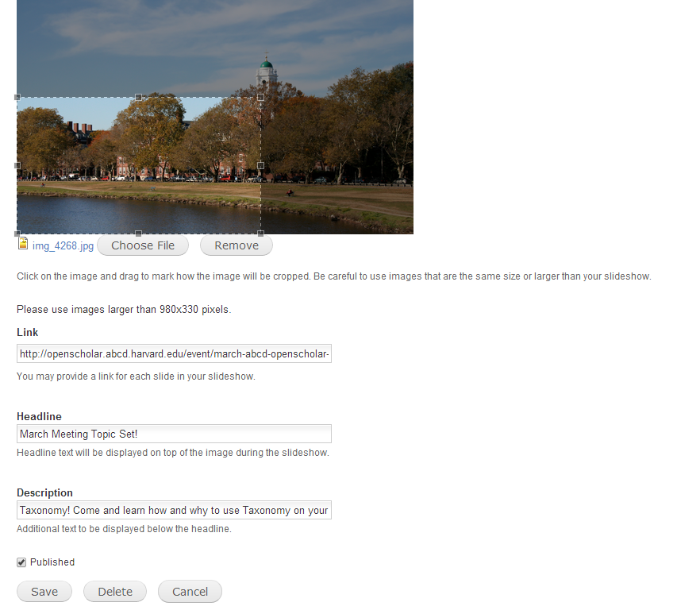The width and height of the screenshot is (700, 610).
Task: Click the Choose File button
Action: coord(143,245)
